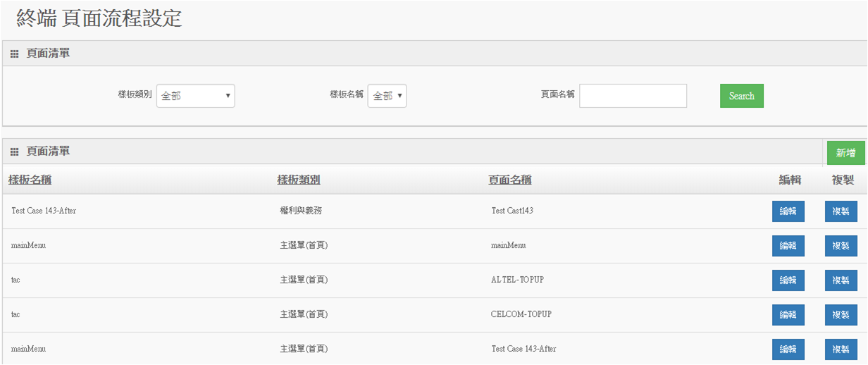Viewport: 868px width, 365px height.
Task: Click grid icon beside lower 頁面清單 table header
Action: coord(14,151)
